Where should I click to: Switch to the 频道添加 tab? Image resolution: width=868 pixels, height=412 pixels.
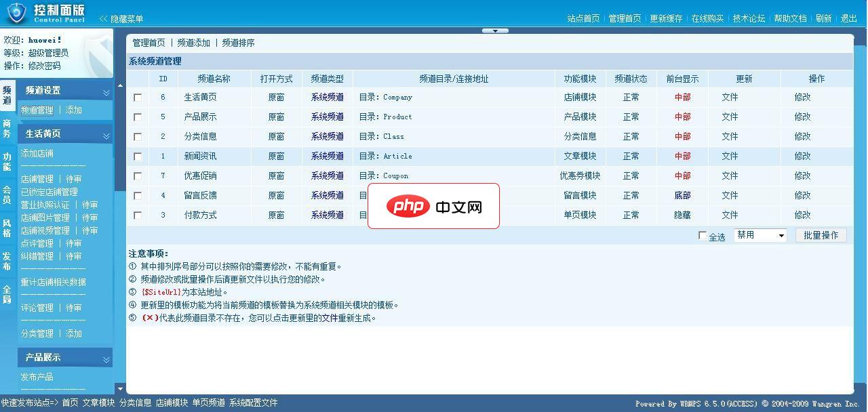(193, 43)
